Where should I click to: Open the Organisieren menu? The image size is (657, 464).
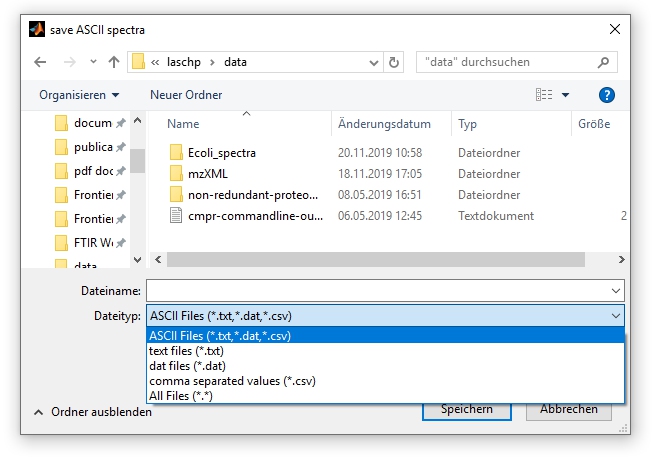point(78,95)
